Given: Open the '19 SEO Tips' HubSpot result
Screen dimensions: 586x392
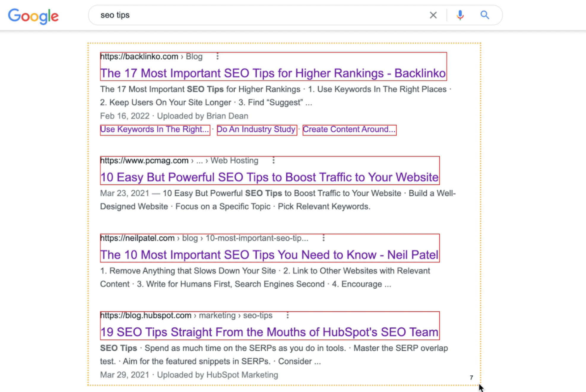Looking at the screenshot, I should (269, 332).
